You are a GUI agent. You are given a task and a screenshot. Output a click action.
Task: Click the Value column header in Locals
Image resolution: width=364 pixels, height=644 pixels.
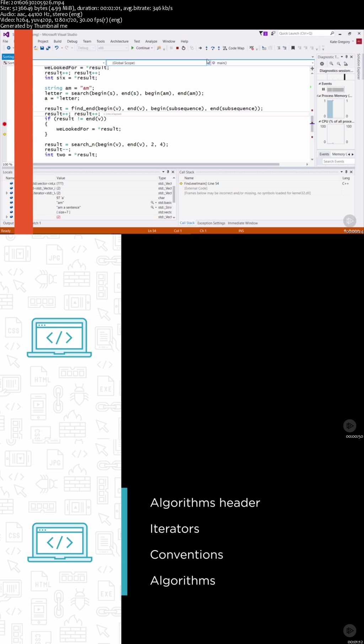click(x=61, y=178)
